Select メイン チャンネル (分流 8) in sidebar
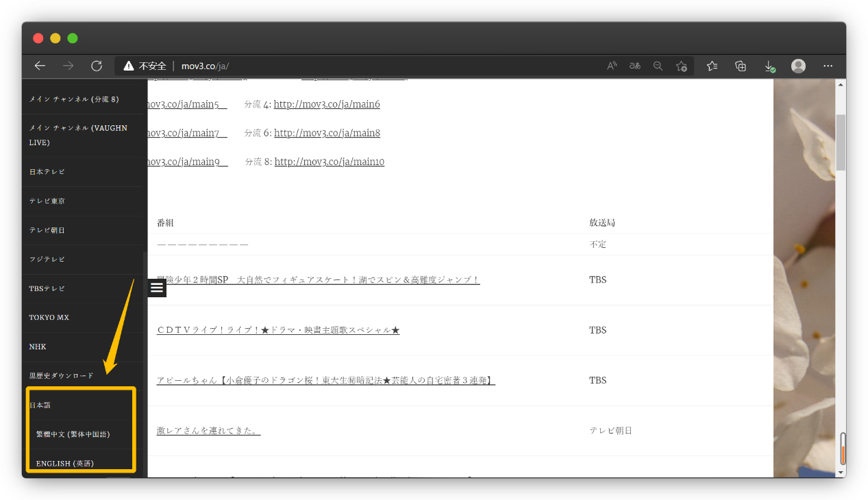This screenshot has height=500, width=868. (x=74, y=99)
